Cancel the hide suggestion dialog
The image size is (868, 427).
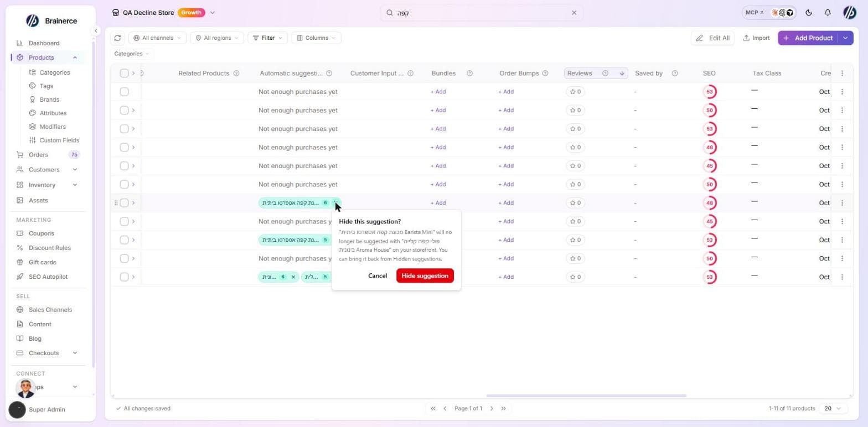pos(378,276)
